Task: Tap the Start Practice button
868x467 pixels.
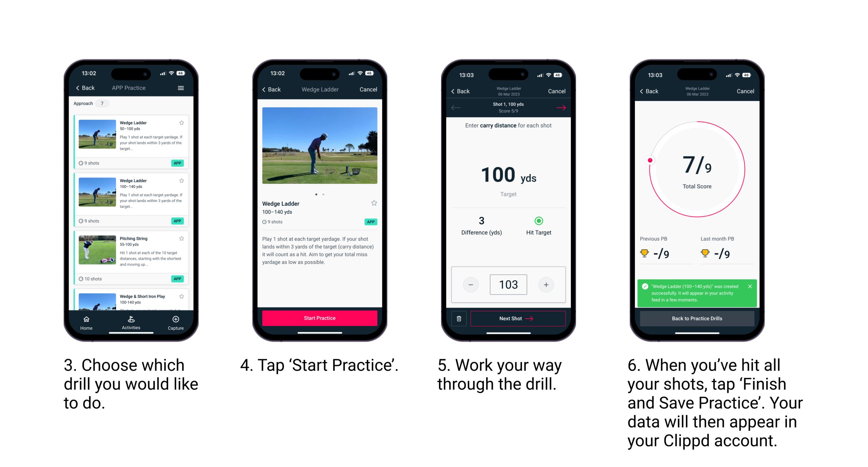Action: [320, 318]
